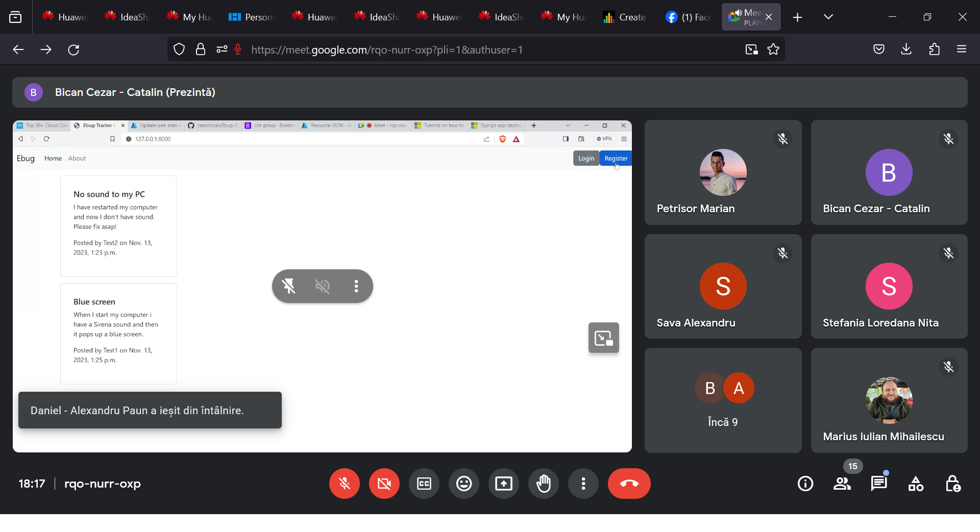Open host controls lock icon
The image size is (980, 532).
click(952, 484)
